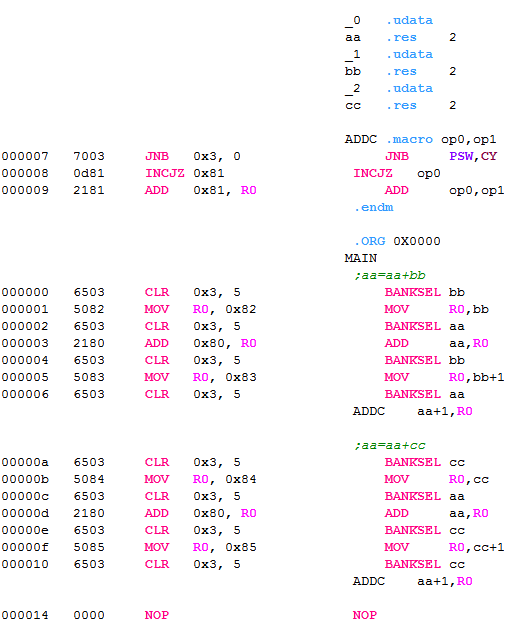Click the ADDC name before .macro
Screen dimensions: 529x628
pos(361,139)
